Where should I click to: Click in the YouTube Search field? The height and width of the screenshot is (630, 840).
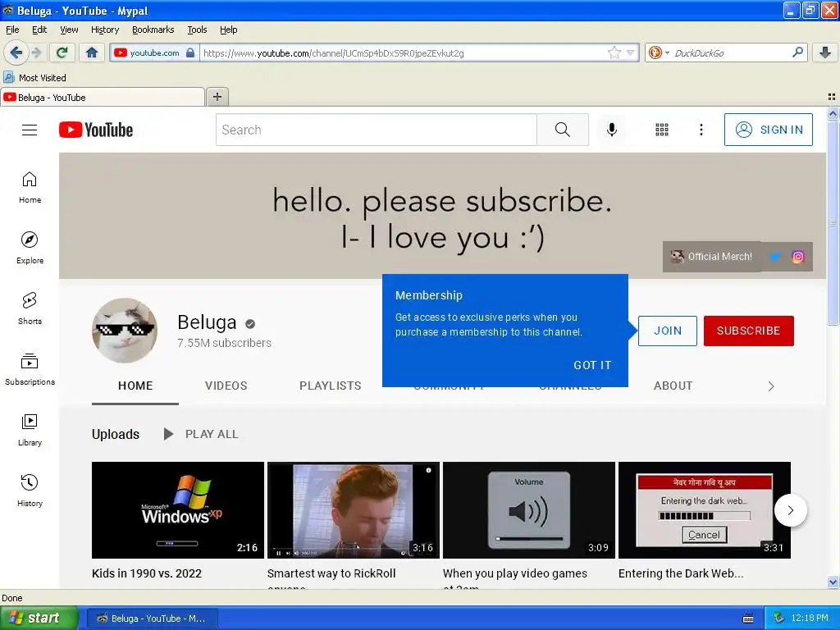376,130
